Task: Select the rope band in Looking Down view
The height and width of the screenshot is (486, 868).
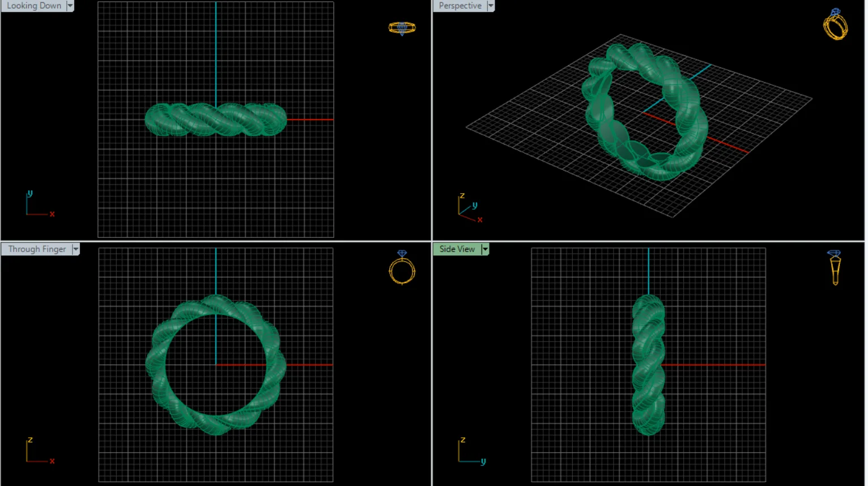Action: click(216, 120)
